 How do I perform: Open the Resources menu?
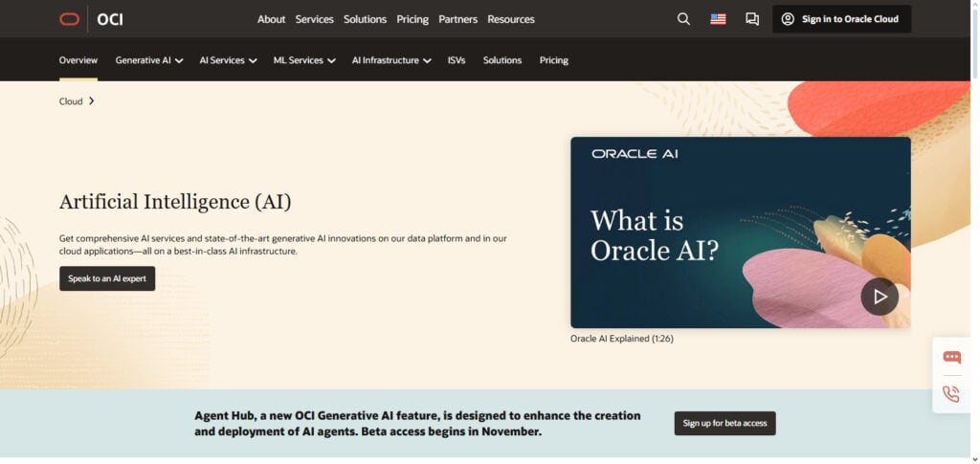[x=511, y=19]
